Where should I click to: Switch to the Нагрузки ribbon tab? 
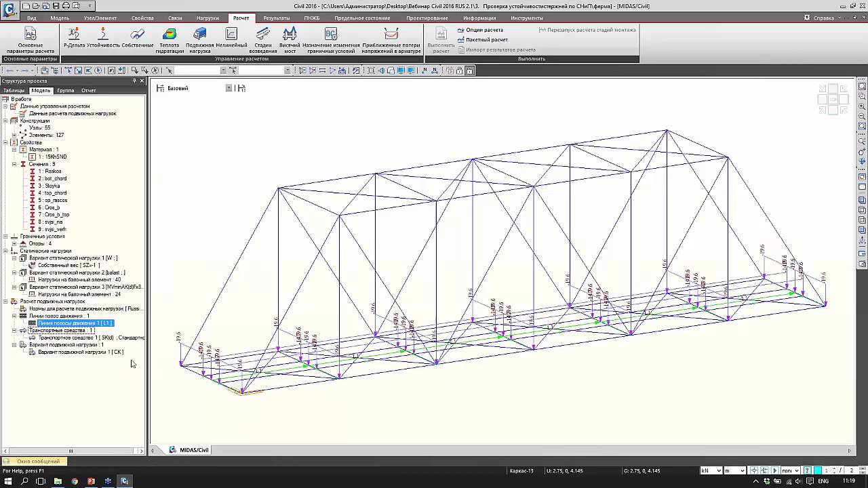coord(208,18)
